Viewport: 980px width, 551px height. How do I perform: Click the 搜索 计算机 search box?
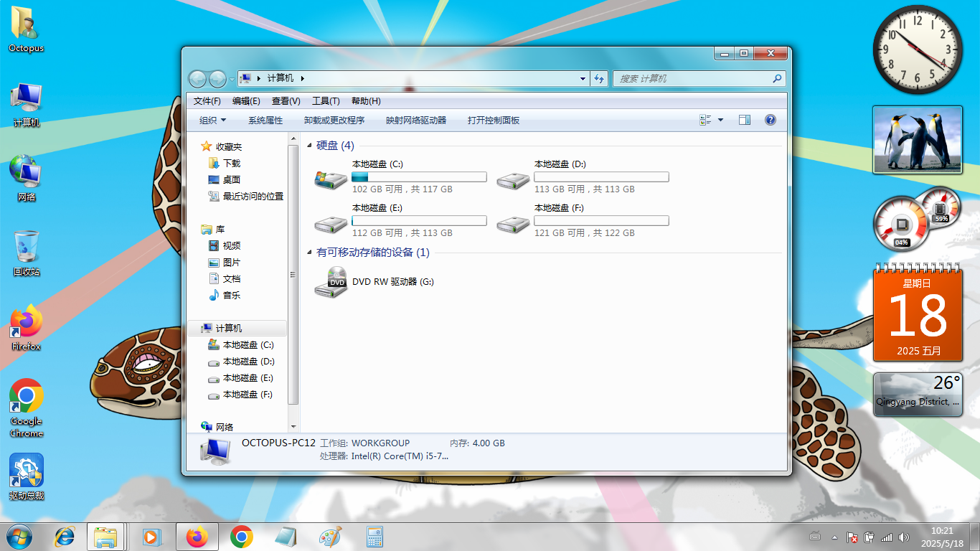[x=699, y=79]
